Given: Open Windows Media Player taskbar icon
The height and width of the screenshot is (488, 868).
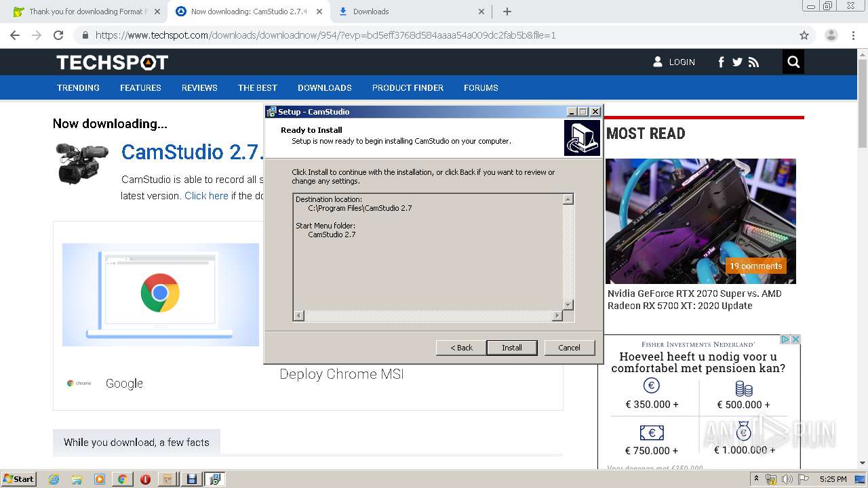Looking at the screenshot, I should pyautogui.click(x=100, y=479).
